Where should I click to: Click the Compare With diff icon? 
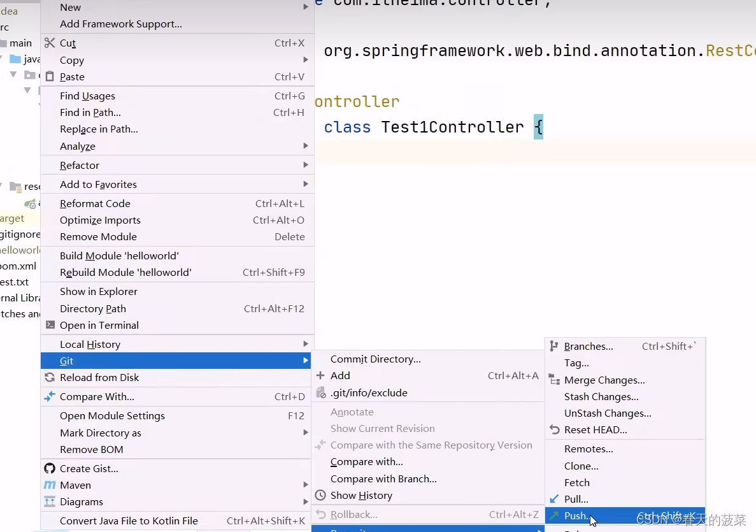click(x=50, y=396)
